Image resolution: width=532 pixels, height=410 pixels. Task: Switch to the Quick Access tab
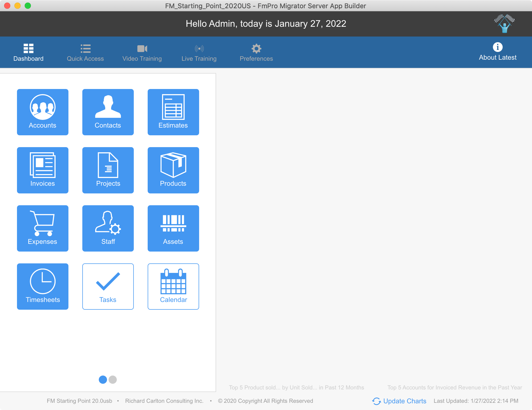pyautogui.click(x=85, y=53)
